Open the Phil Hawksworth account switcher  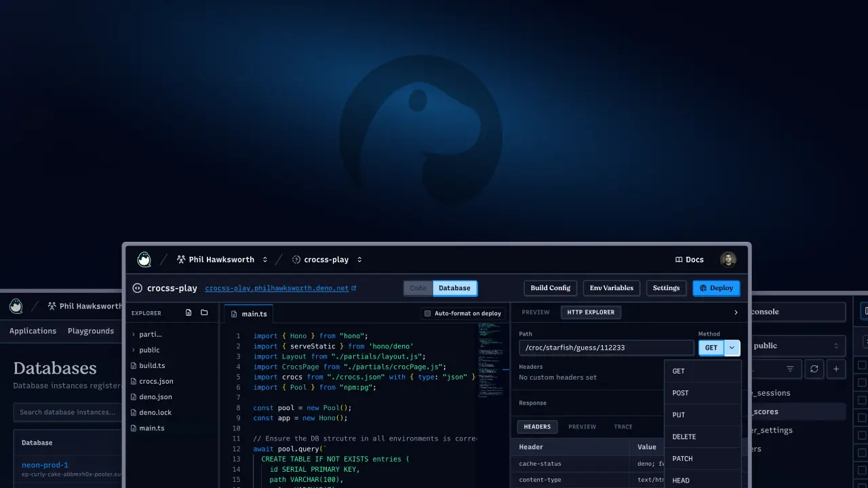(222, 259)
